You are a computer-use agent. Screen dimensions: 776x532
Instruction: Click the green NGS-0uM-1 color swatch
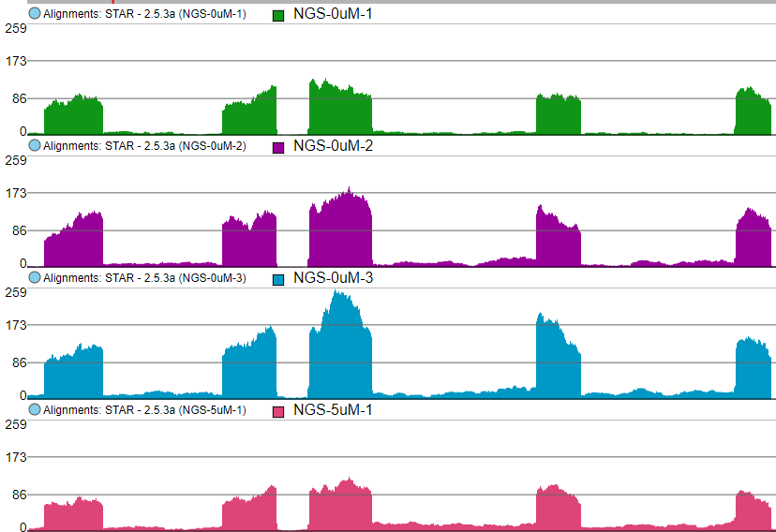click(x=277, y=16)
